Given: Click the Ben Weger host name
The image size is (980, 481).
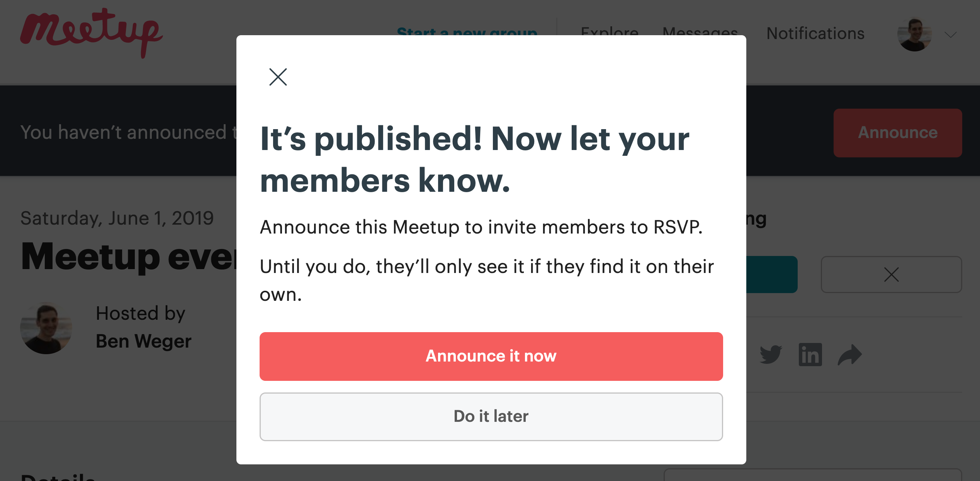Looking at the screenshot, I should (x=143, y=341).
